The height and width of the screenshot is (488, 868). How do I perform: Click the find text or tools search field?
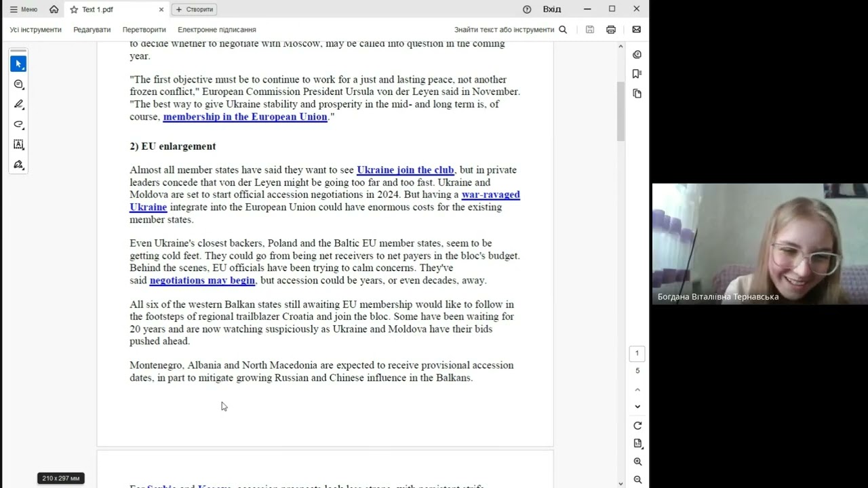(510, 30)
